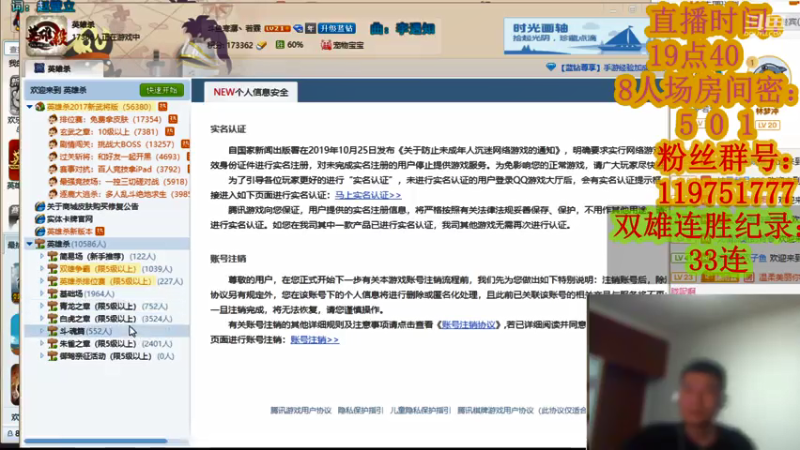Click the green 60% icon
Screen dimensions: 800x450
tap(280, 45)
